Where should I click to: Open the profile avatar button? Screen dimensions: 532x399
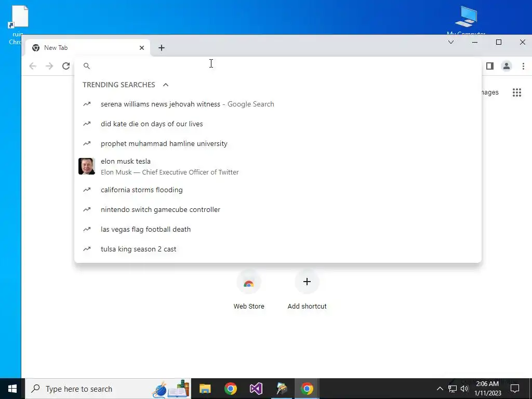tap(506, 66)
